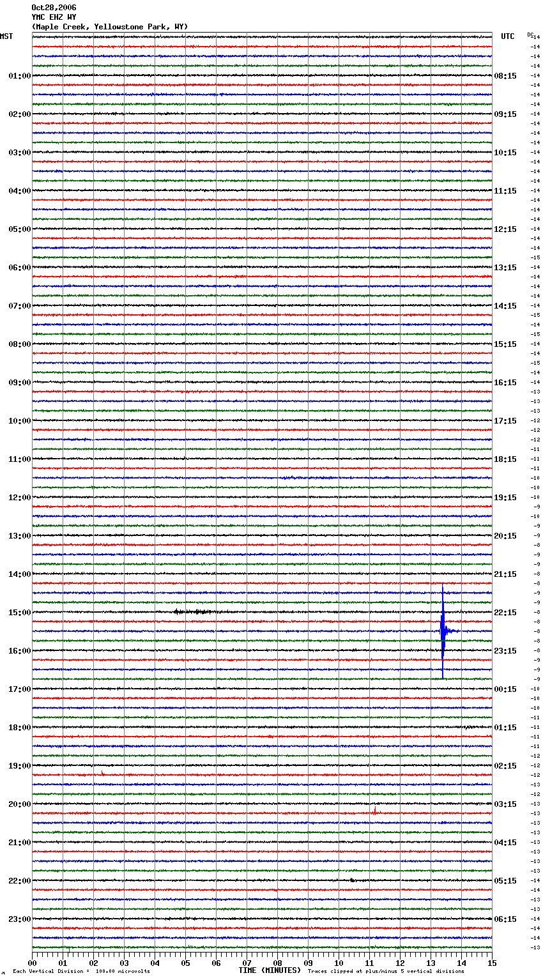Click the '14:15' UTC time label
This screenshot has height=980, width=543.
(505, 306)
